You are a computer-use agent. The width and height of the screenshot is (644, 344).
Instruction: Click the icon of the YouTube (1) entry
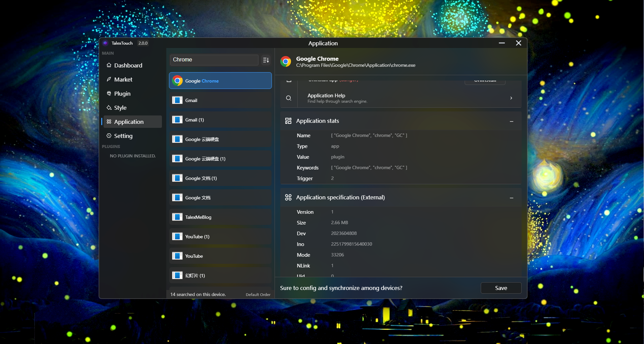click(177, 236)
